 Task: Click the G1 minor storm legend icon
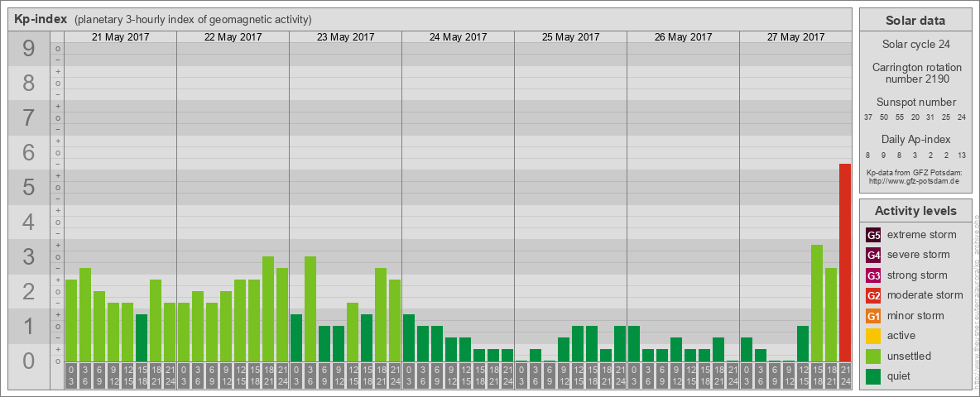[x=873, y=316]
